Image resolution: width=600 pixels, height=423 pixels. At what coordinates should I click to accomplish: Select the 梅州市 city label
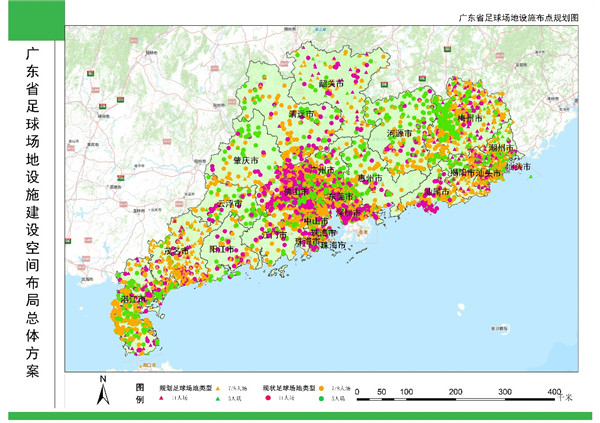469,118
